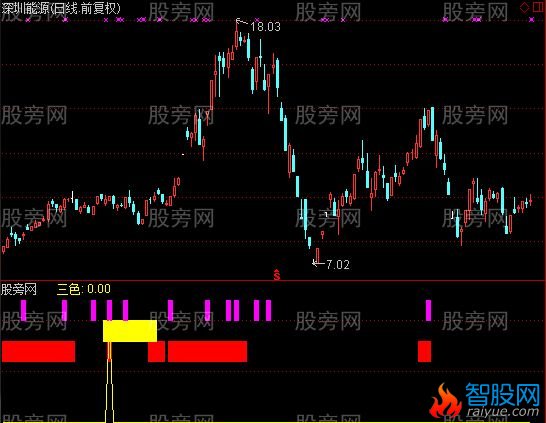The image size is (546, 423).
Task: Click the long red block at indicator start
Action: 38,352
